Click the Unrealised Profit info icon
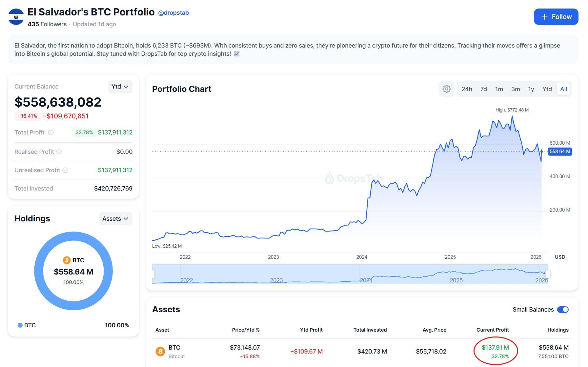This screenshot has height=367, width=588. tap(65, 170)
